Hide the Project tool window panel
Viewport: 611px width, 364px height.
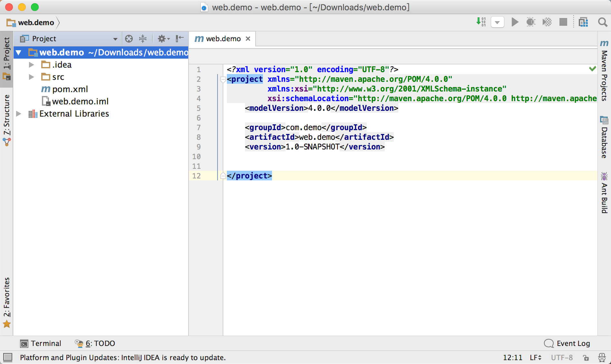179,39
